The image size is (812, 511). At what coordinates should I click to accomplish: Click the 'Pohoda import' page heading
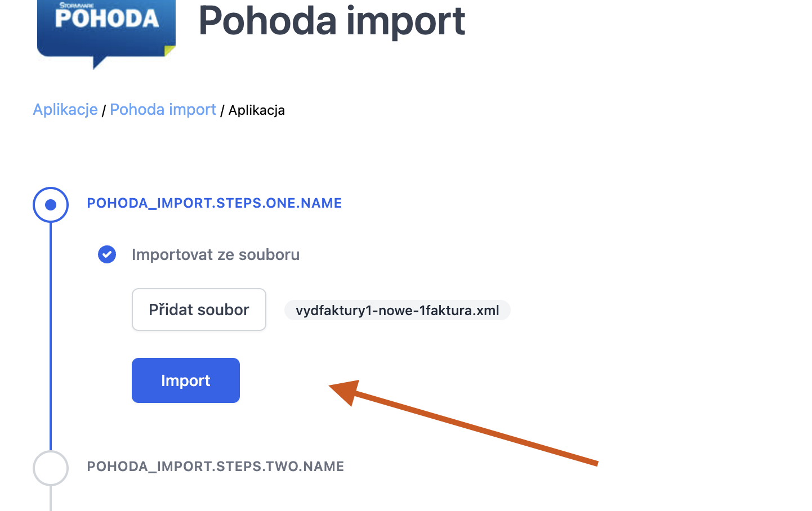(332, 21)
